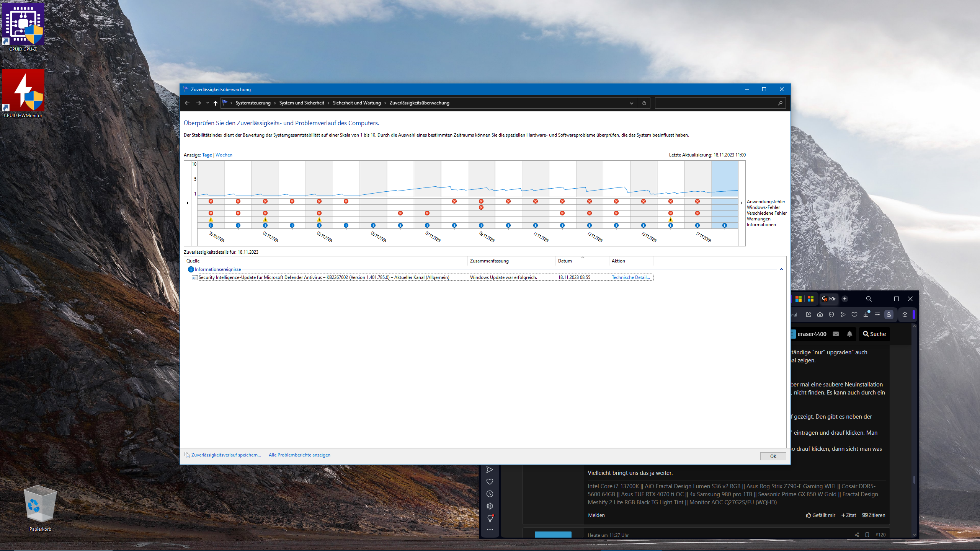Go back in Zuverlässigkeitsüberwachung navigation

click(x=187, y=103)
